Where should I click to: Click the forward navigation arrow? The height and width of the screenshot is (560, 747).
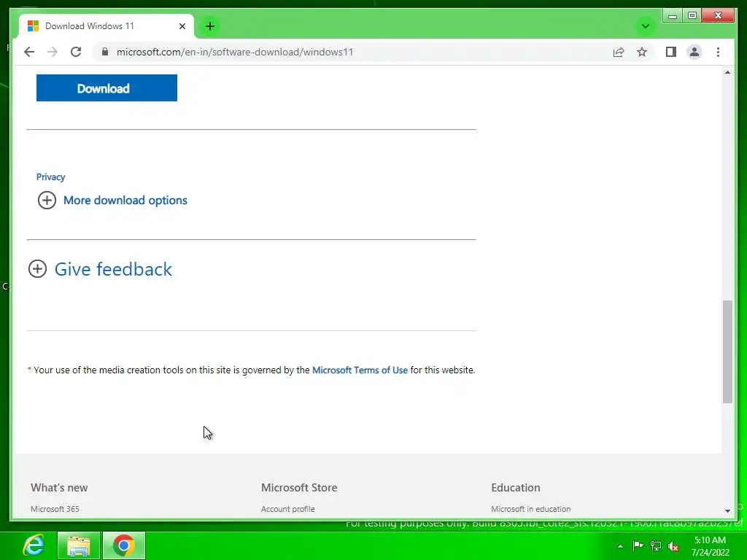[53, 52]
